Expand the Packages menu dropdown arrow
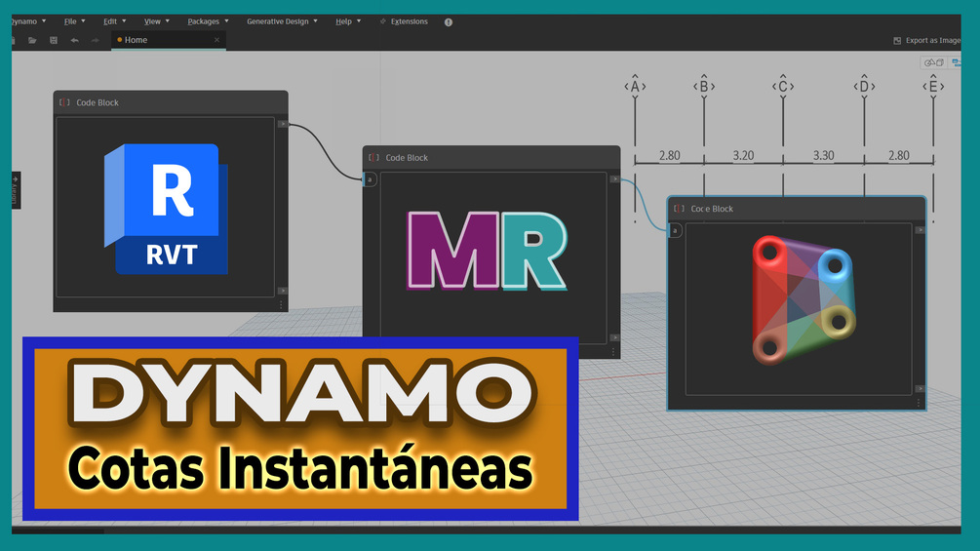980x551 pixels. coord(226,21)
